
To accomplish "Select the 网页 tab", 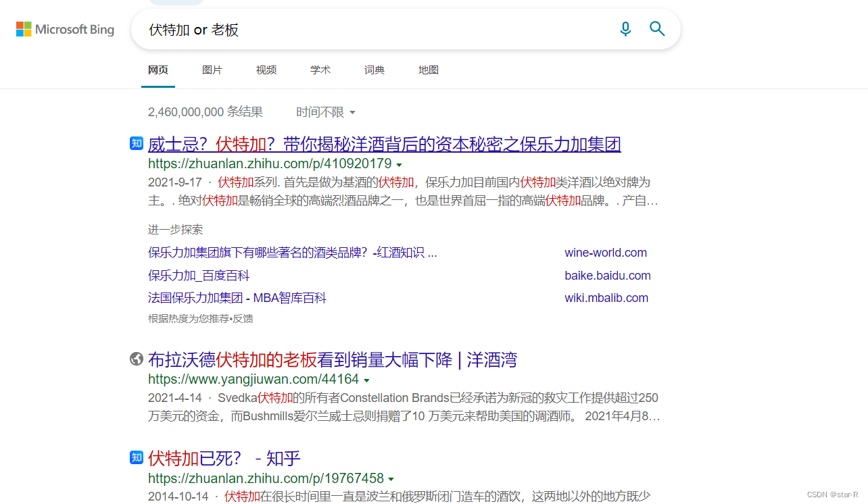I will [158, 70].
